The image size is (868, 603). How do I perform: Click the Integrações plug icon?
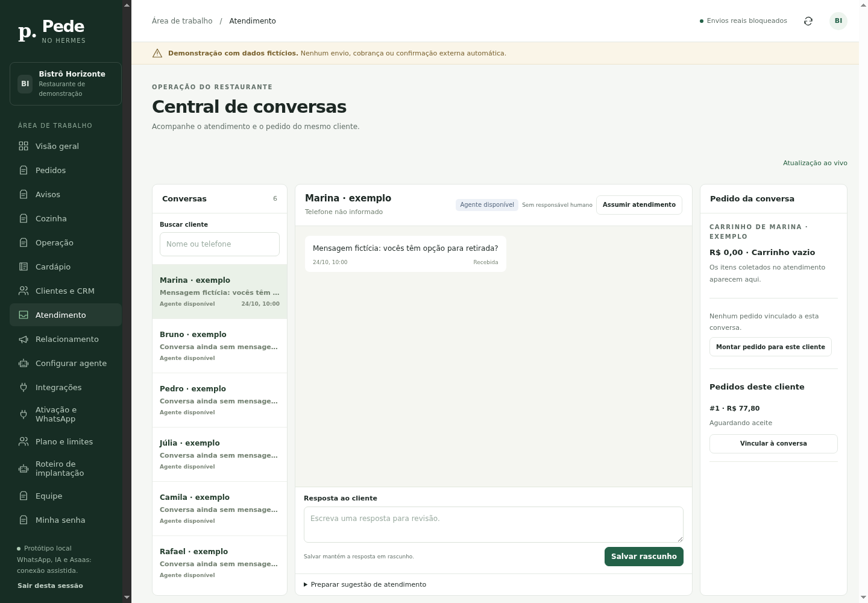[x=24, y=387]
